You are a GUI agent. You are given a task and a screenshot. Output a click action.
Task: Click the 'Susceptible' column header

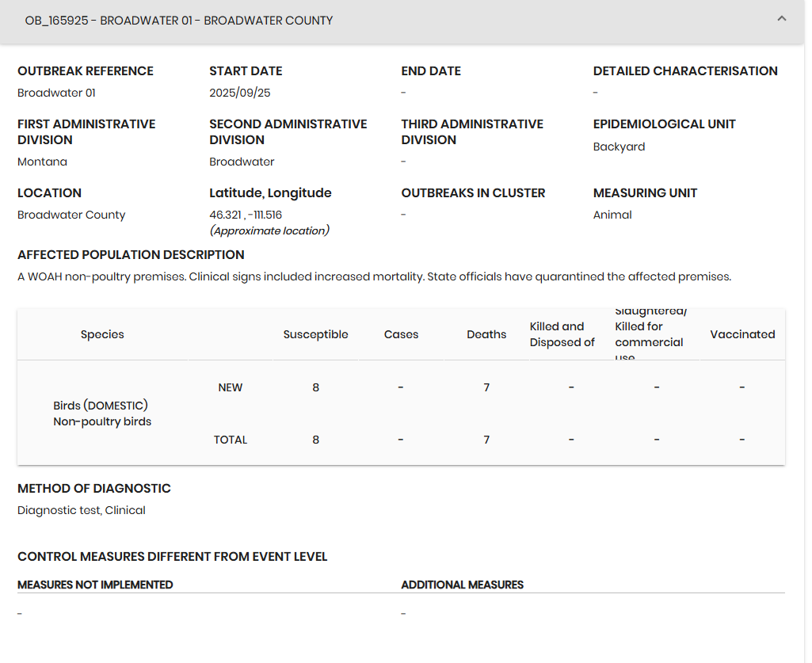coord(315,334)
